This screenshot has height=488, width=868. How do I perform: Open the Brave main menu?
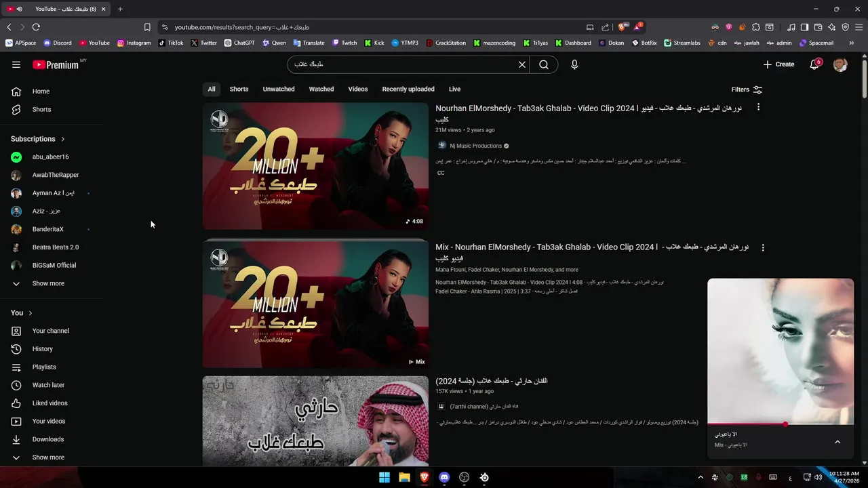(859, 27)
